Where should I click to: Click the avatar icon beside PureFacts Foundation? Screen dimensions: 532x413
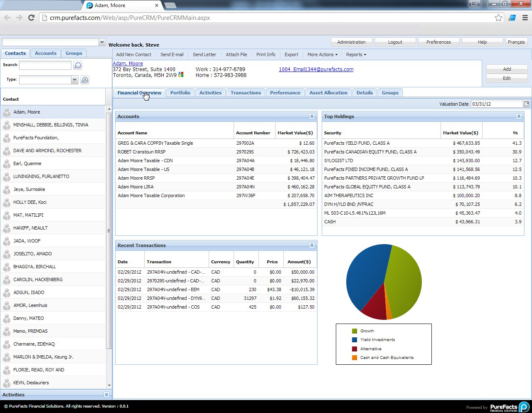[7, 138]
